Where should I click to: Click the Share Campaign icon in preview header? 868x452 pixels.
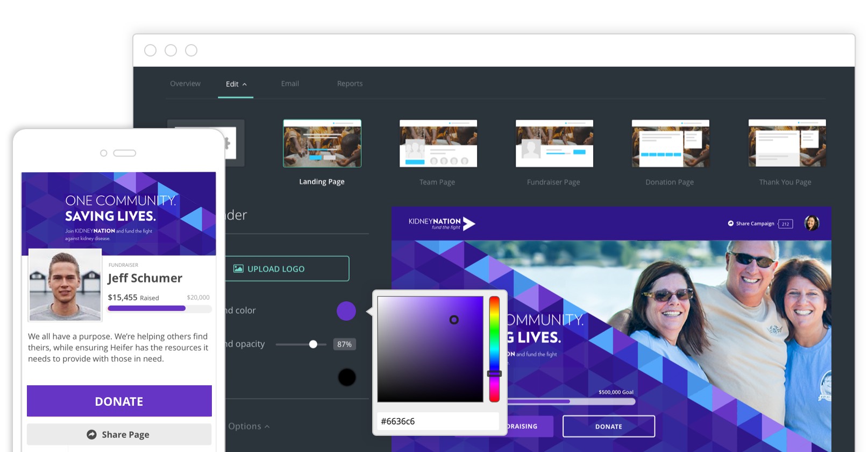point(730,223)
